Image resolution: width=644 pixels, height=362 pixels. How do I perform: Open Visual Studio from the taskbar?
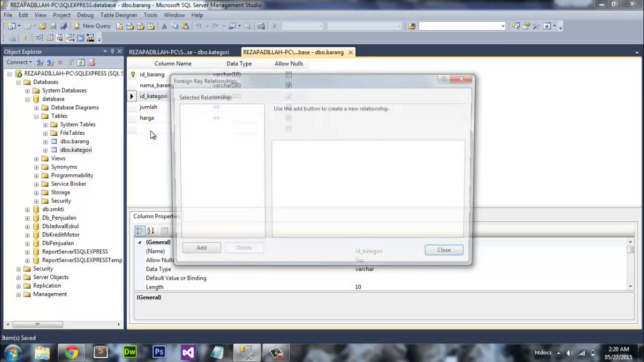pos(188,352)
